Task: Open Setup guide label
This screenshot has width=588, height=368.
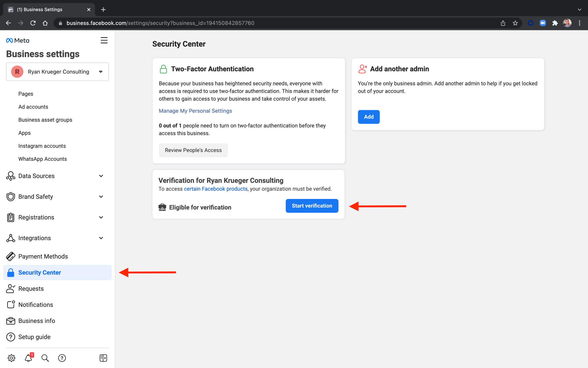Action: tap(34, 337)
